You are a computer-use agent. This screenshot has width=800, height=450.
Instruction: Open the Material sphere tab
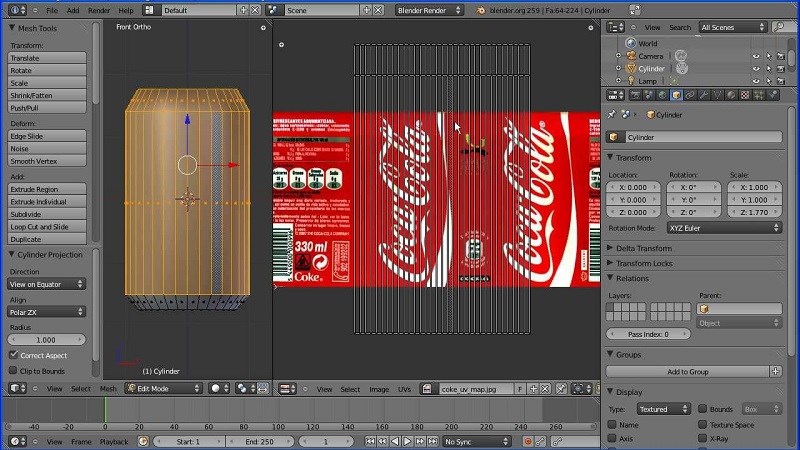coord(731,95)
